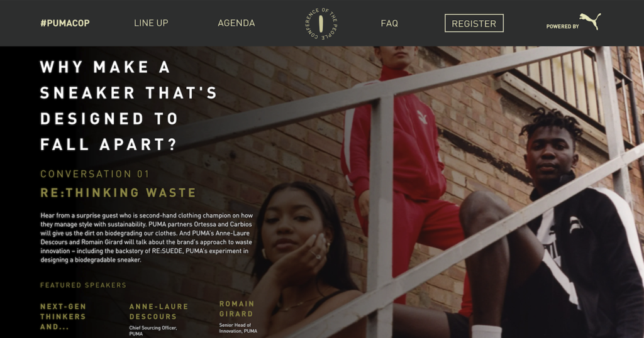Select speaker Anne-Laure Descours
644x338 pixels.
[x=158, y=312]
